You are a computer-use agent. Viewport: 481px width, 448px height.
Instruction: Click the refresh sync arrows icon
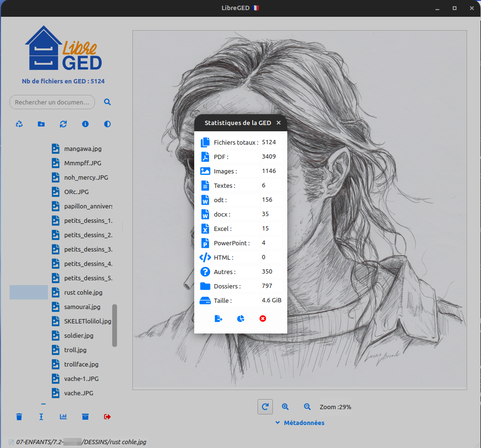(63, 124)
